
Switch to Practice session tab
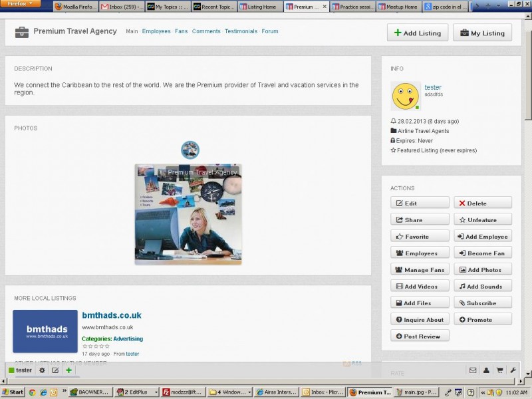pos(353,7)
